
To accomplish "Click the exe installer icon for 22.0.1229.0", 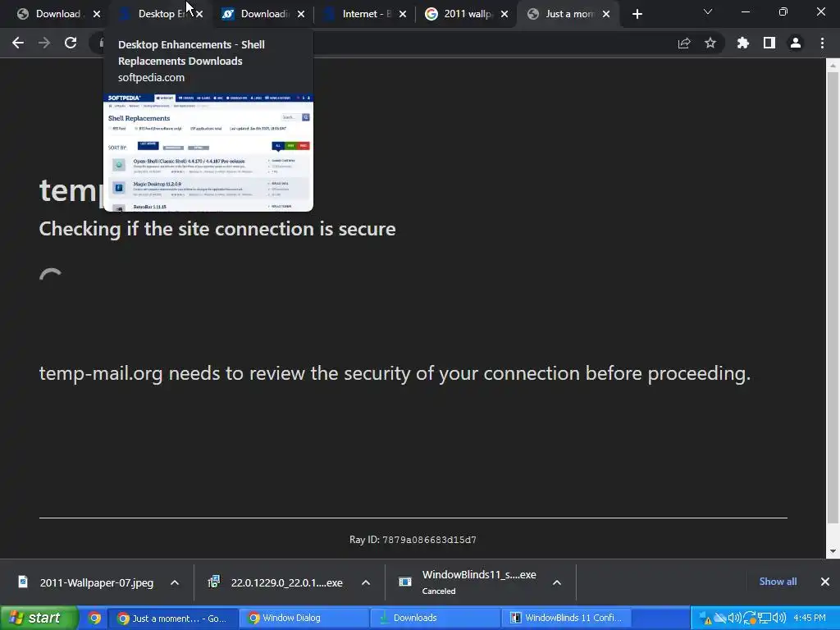I will [x=214, y=582].
